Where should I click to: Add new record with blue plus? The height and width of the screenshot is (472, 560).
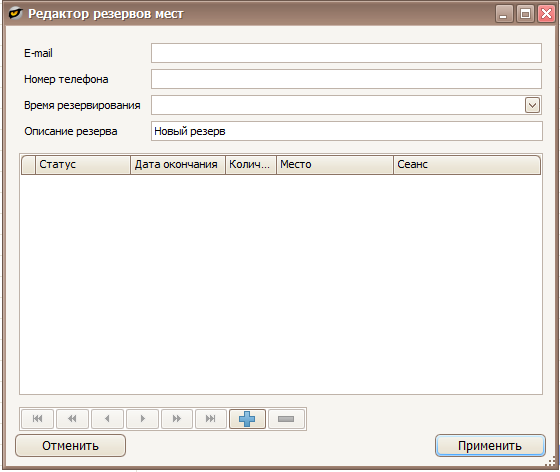(x=247, y=418)
